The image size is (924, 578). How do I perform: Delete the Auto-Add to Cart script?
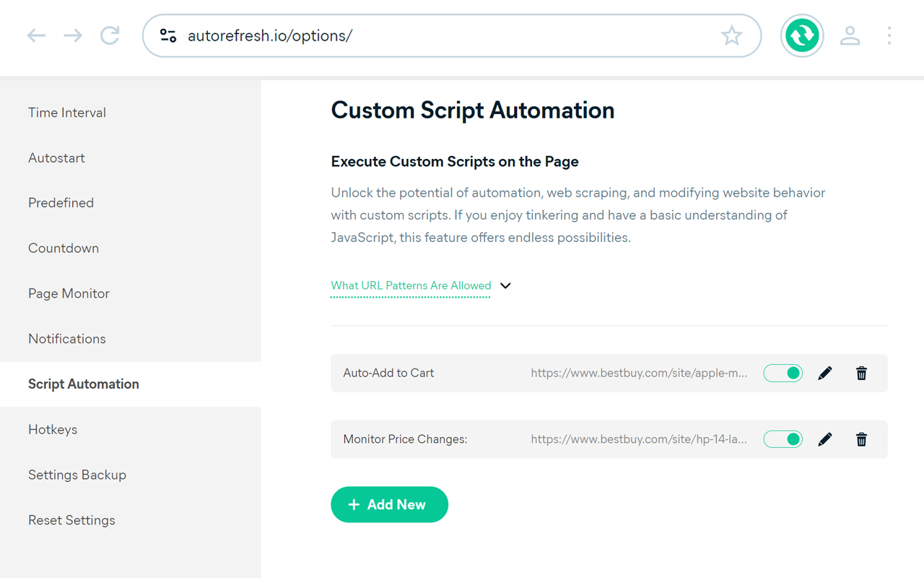(861, 374)
